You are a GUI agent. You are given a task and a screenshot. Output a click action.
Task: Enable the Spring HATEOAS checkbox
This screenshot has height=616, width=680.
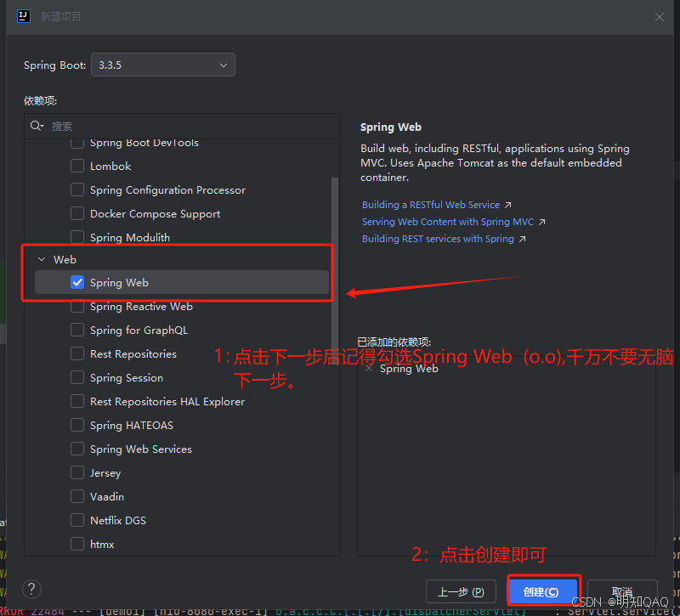(x=77, y=426)
